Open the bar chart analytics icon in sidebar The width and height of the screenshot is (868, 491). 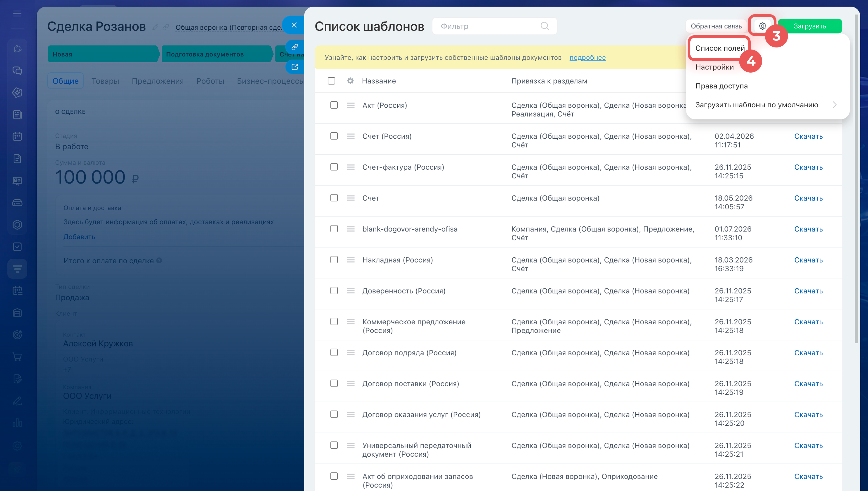17,423
